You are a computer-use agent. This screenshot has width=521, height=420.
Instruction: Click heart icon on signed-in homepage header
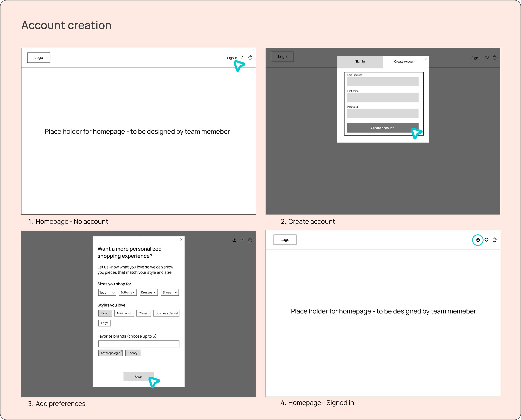486,240
